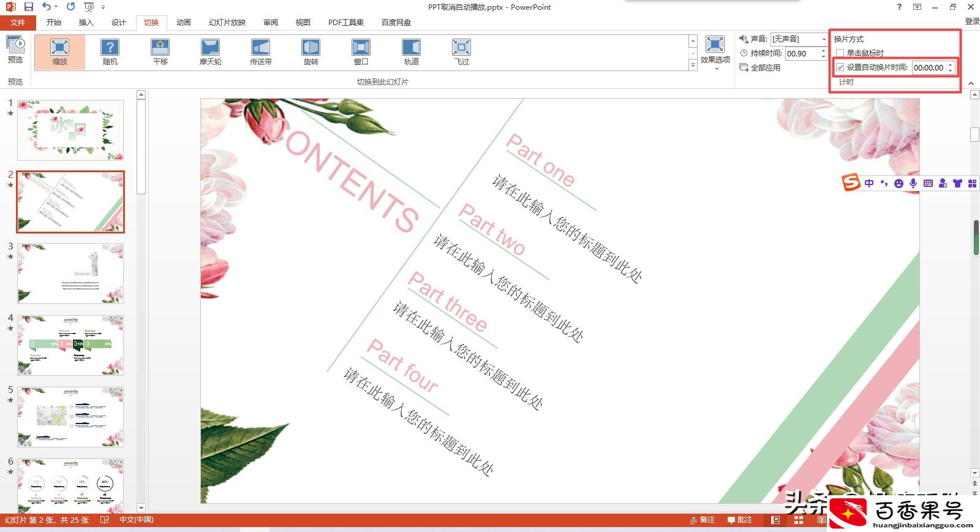Open 效果选项 dropdown
980x532 pixels.
pos(715,53)
